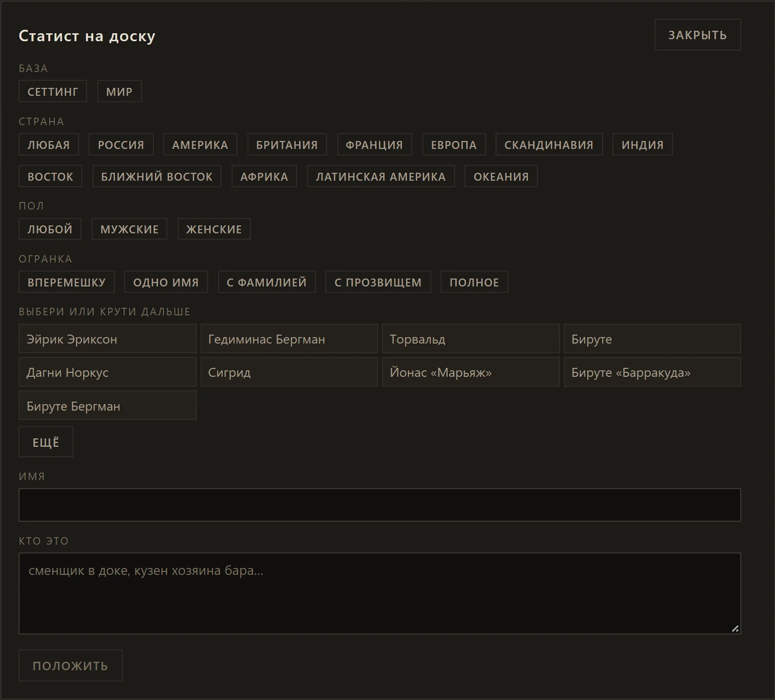Choose ОКЕАНИЯ as the country
This screenshot has height=700, width=775.
501,176
